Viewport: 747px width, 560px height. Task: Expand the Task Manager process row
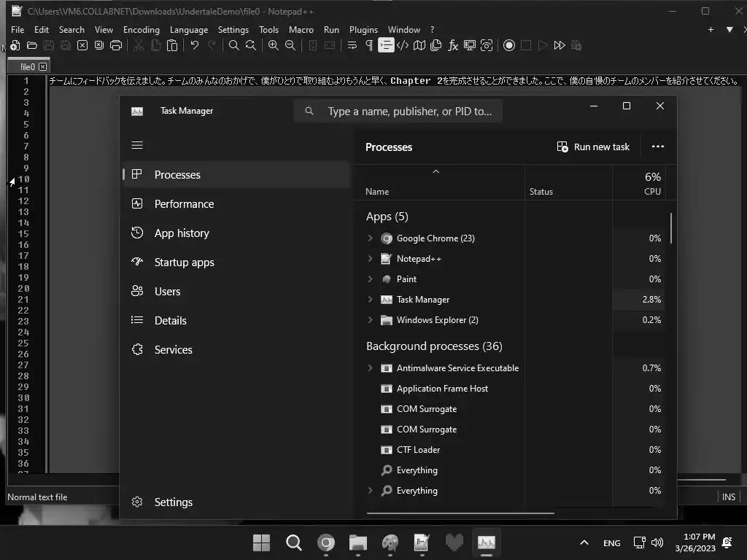point(370,300)
